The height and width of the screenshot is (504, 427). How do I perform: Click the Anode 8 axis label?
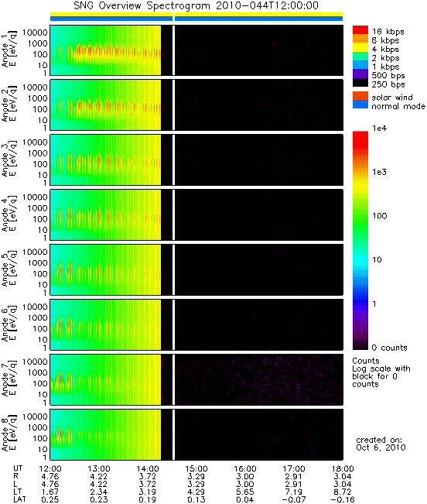coord(9,434)
